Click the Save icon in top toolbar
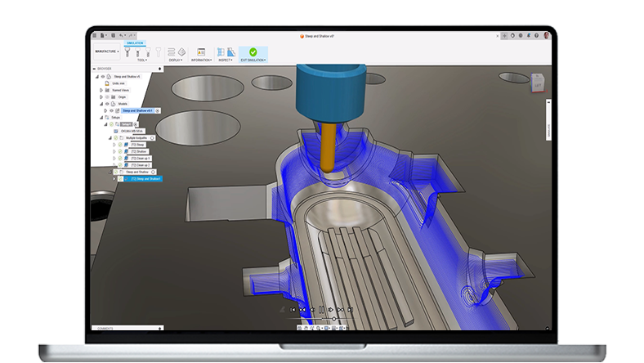 [112, 35]
